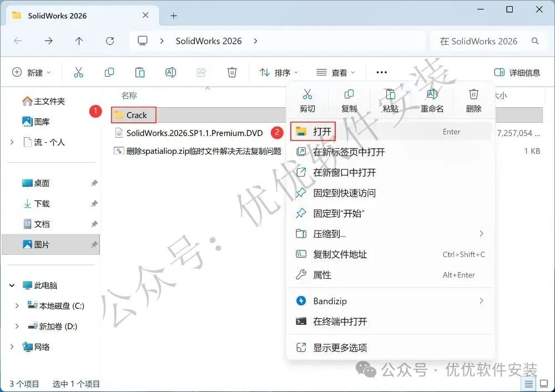This screenshot has width=555, height=392.
Task: Choose 重命名 in the context menu
Action: tap(432, 100)
